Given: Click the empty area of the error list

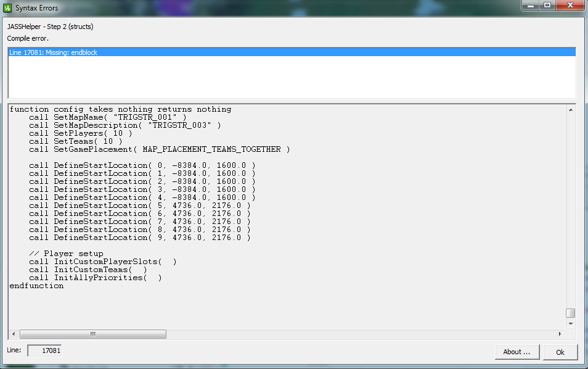Looking at the screenshot, I should [292, 77].
